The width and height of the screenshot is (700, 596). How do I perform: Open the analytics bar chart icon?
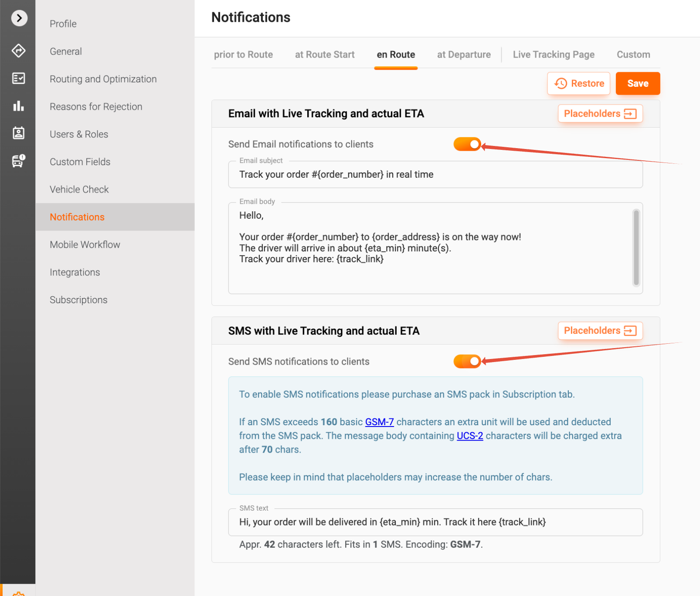click(x=18, y=106)
